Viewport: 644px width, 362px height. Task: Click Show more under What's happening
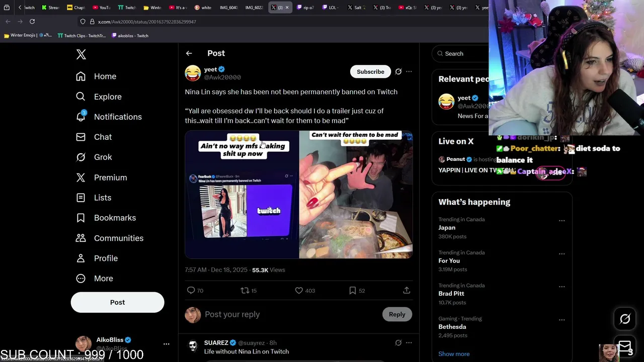454,354
